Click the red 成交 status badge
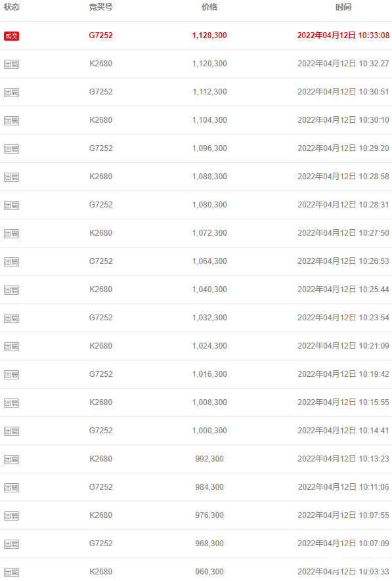Image resolution: width=392 pixels, height=581 pixels. 11,36
